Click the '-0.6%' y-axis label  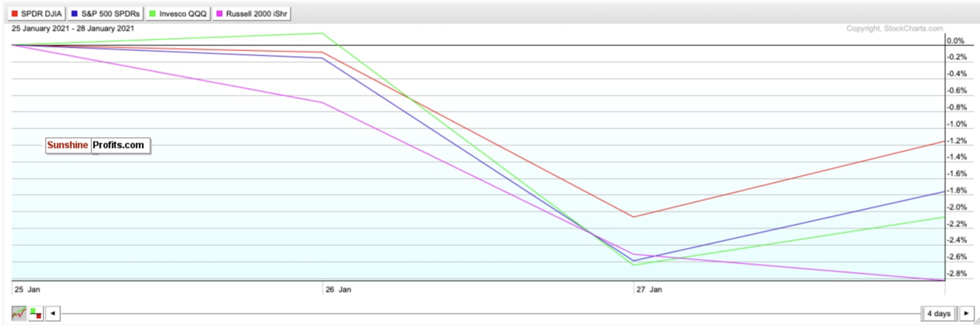(x=957, y=91)
